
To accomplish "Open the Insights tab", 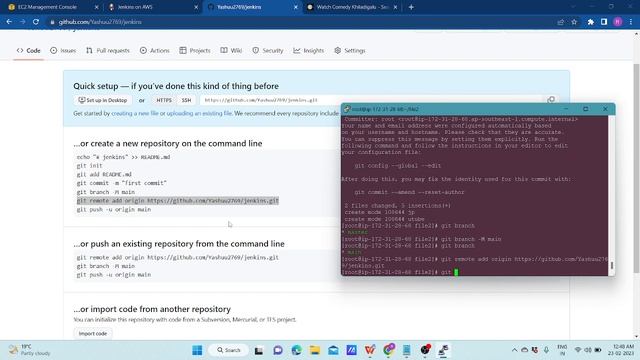I will [309, 51].
